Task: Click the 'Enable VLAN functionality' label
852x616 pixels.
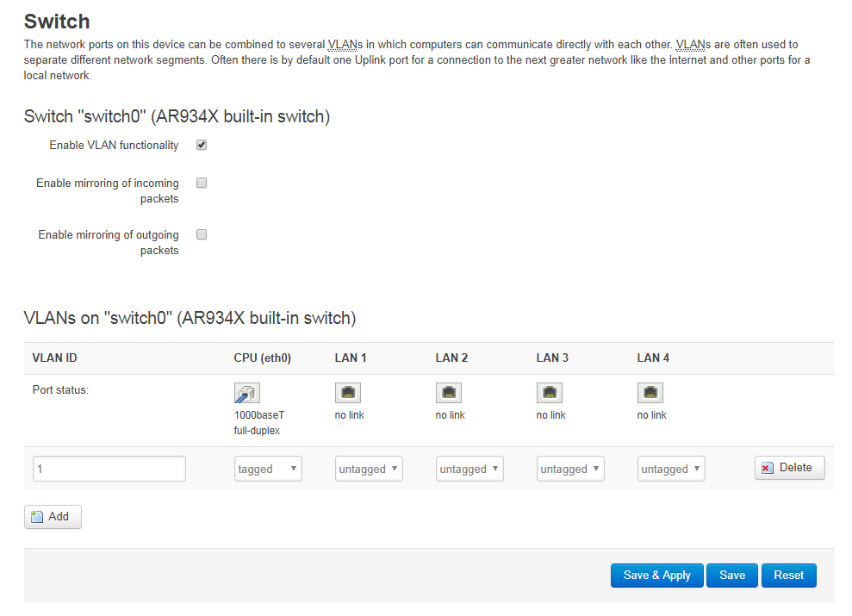Action: tap(114, 145)
